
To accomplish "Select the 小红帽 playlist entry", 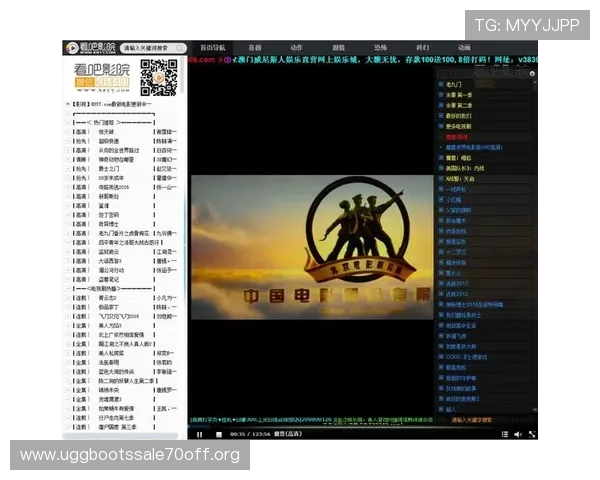I will click(x=454, y=200).
